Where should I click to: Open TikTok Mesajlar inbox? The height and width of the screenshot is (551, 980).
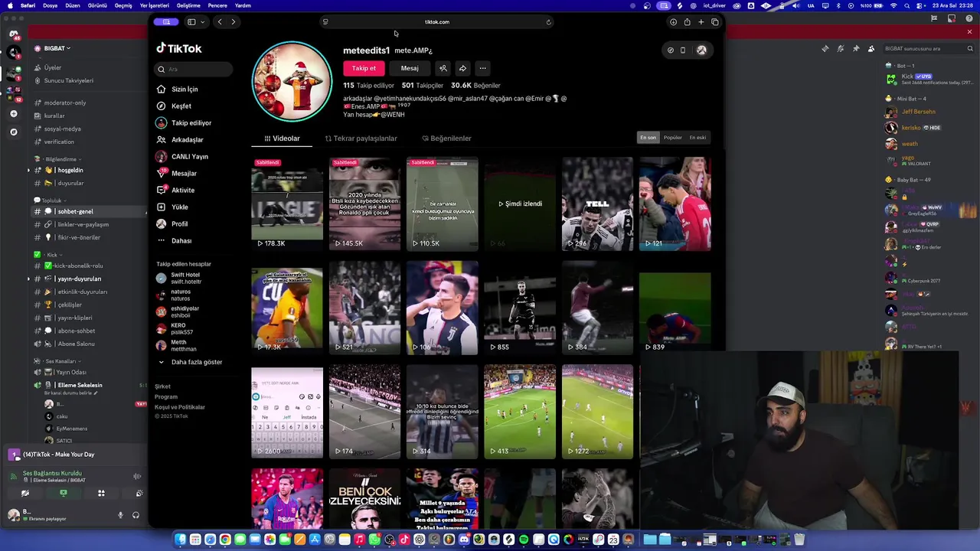pos(177,173)
